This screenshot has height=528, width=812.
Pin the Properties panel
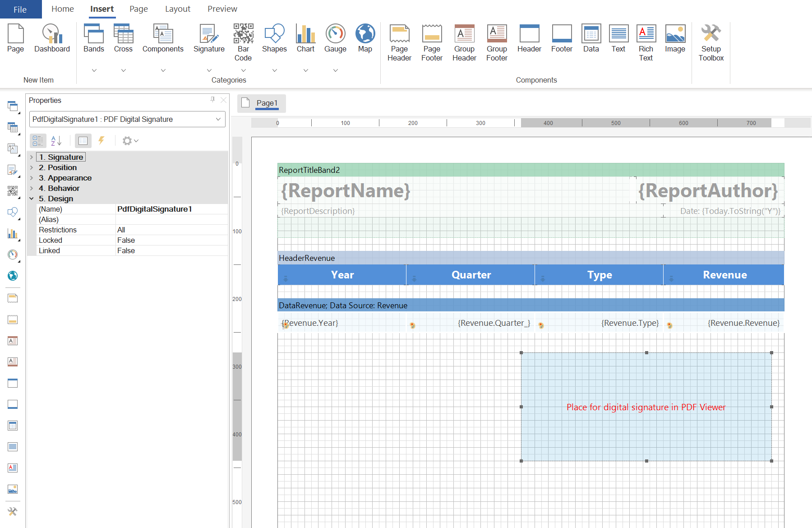pyautogui.click(x=212, y=100)
